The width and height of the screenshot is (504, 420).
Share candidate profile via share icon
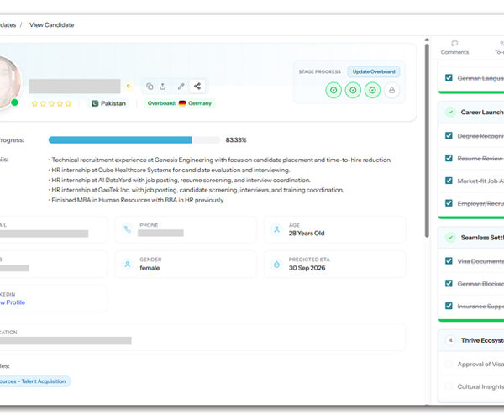pyautogui.click(x=197, y=87)
